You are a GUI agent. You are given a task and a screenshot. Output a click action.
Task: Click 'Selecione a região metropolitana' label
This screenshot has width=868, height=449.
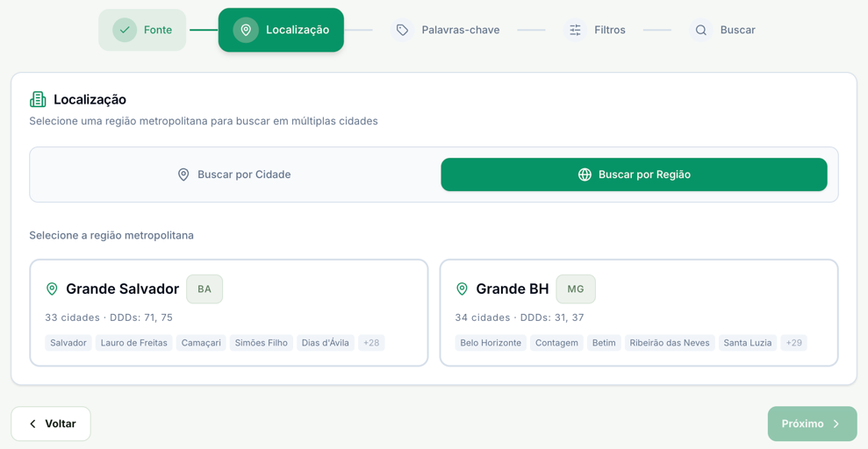[x=111, y=236]
